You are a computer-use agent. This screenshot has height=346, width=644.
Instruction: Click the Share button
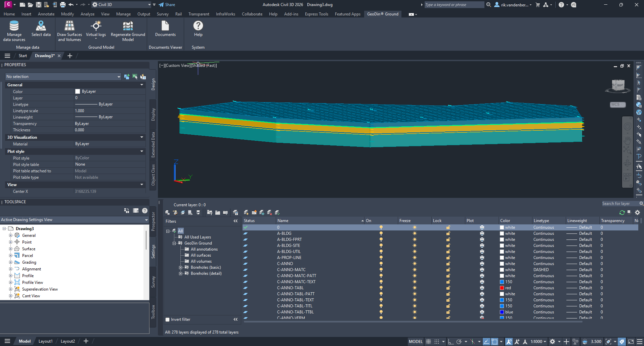(167, 5)
